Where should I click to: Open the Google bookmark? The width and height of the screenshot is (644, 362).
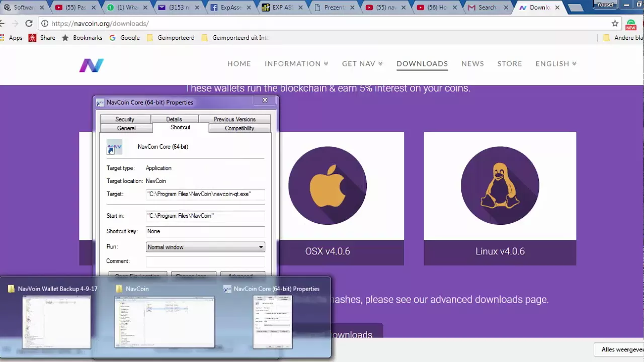pyautogui.click(x=124, y=38)
